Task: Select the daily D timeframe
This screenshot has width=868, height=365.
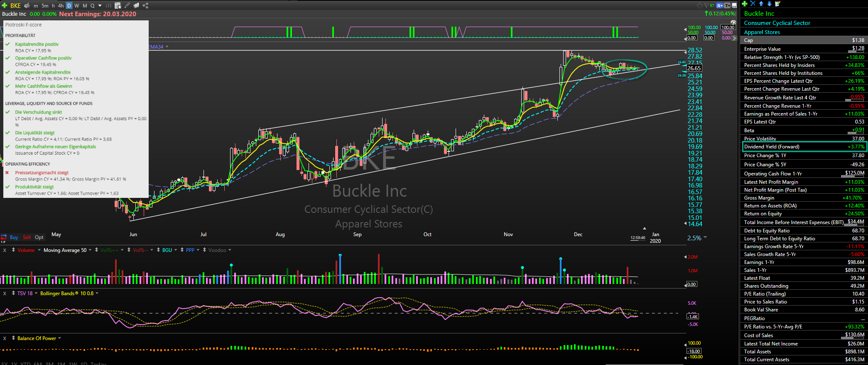Action: (x=69, y=6)
